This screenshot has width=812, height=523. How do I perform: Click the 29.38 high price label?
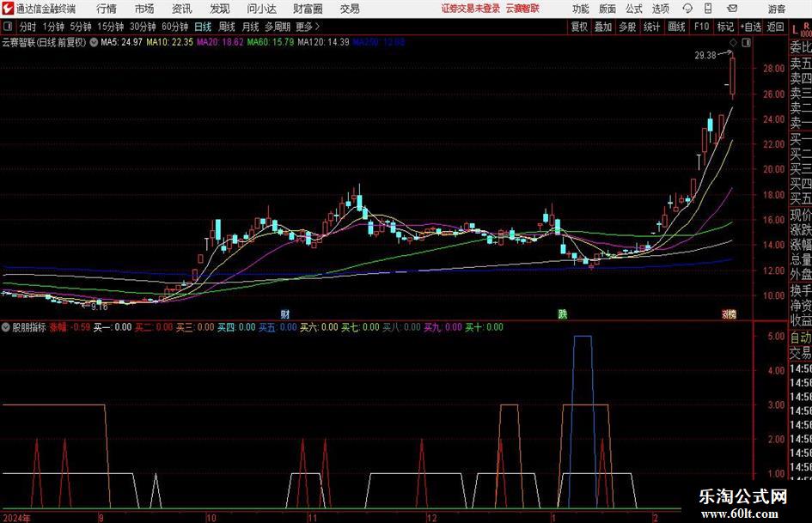pyautogui.click(x=705, y=55)
